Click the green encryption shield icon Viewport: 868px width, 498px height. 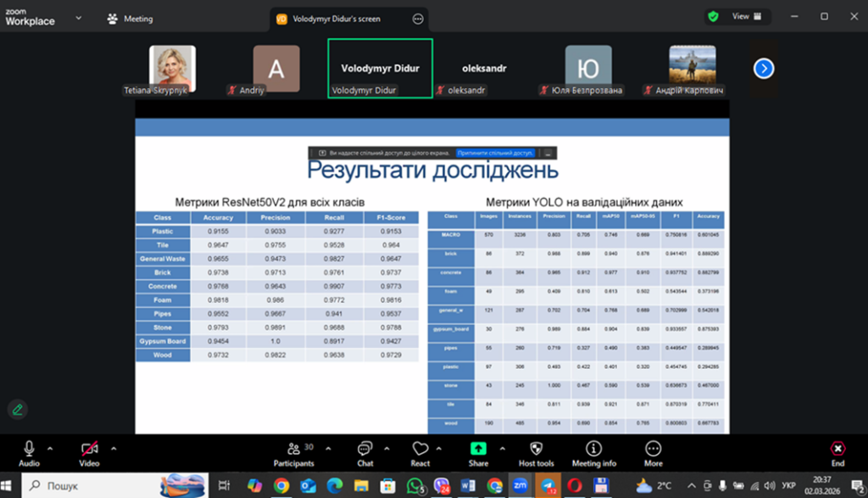pyautogui.click(x=714, y=16)
